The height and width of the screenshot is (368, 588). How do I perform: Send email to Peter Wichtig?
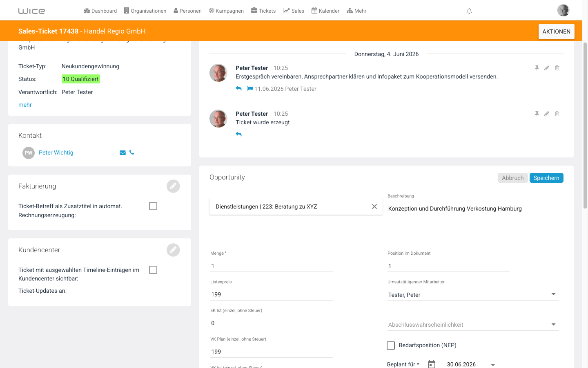122,153
